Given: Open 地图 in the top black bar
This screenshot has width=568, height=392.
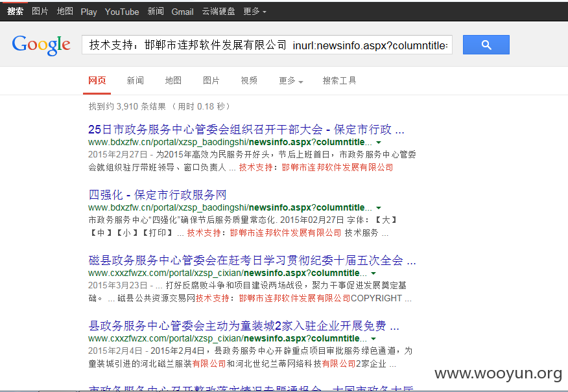Looking at the screenshot, I should [x=65, y=11].
